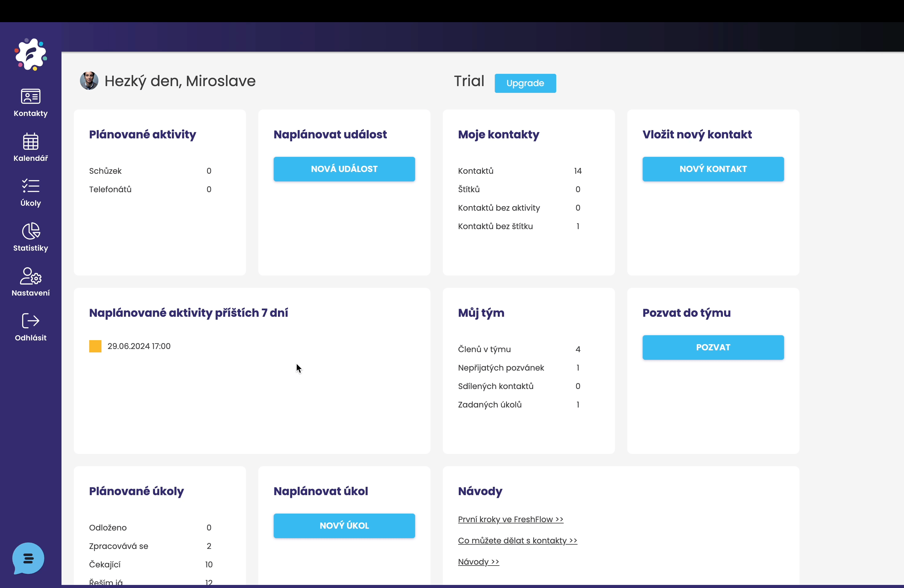This screenshot has width=904, height=588.
Task: Open the chat bubble widget
Action: coord(28,558)
